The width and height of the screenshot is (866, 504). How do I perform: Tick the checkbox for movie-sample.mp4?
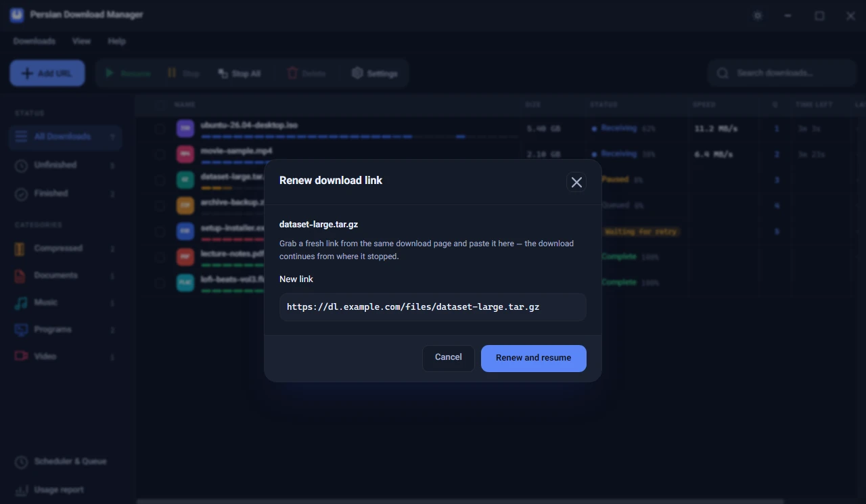[160, 154]
